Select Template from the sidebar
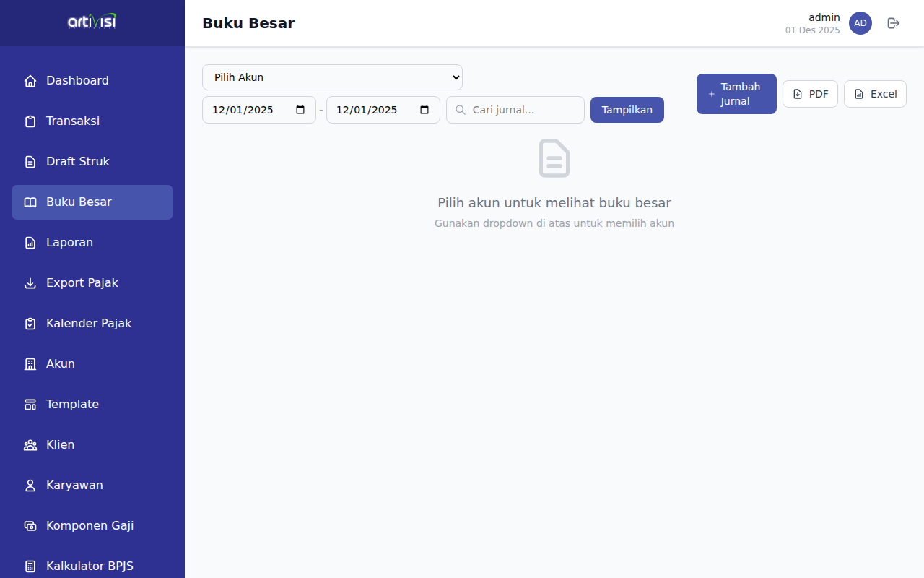Viewport: 924px width, 578px height. (x=72, y=405)
